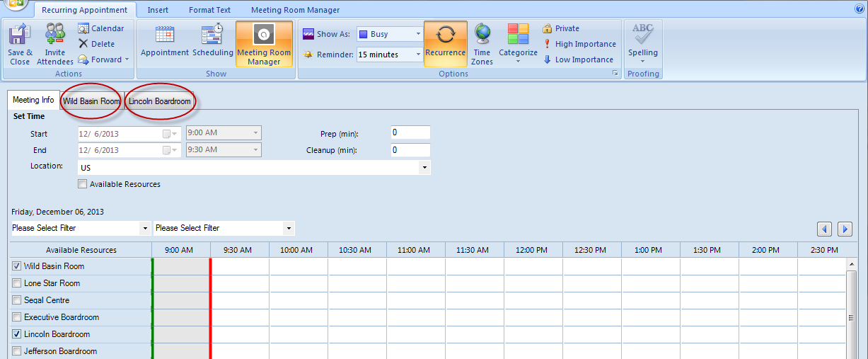Click the 12:00 PM column header

(x=531, y=250)
